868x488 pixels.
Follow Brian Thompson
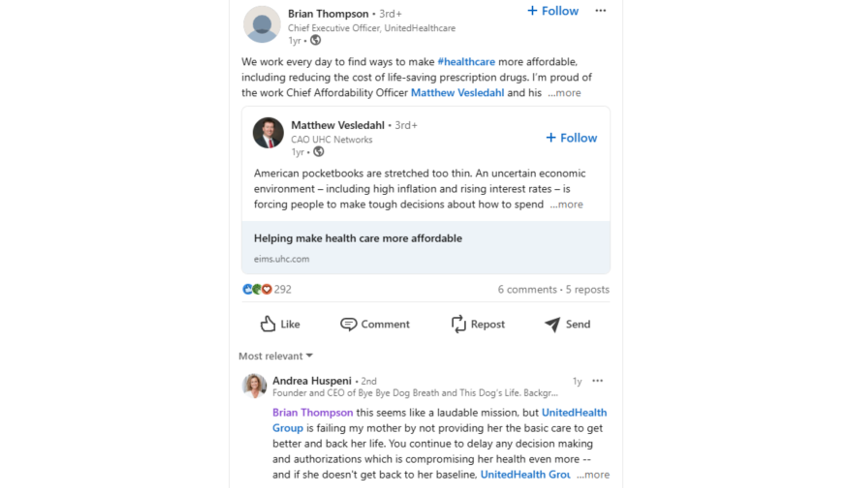[553, 11]
